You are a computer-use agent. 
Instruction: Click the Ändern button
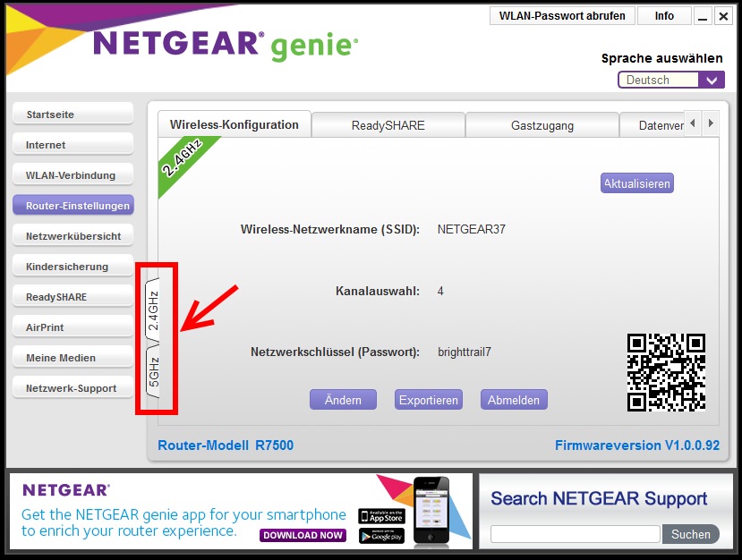[343, 400]
